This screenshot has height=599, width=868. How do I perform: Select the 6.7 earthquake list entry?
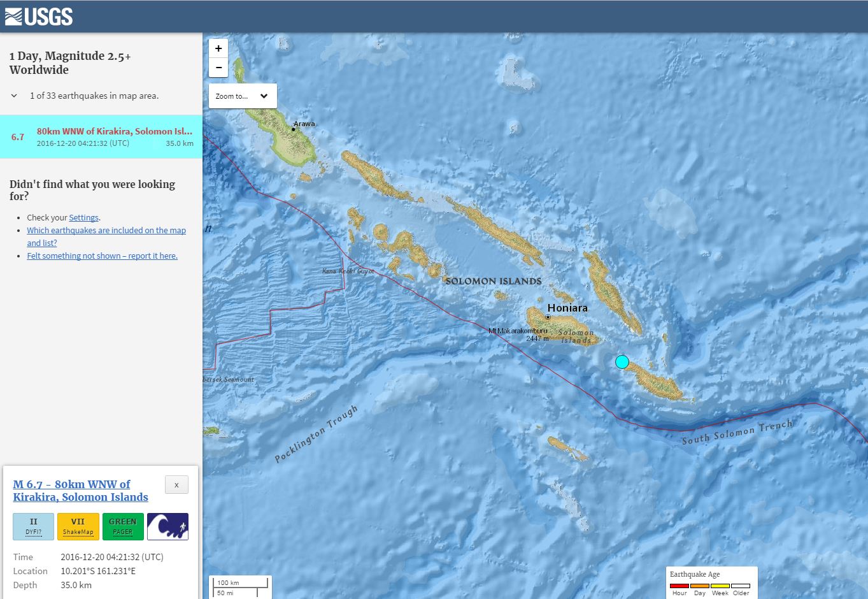[x=101, y=136]
